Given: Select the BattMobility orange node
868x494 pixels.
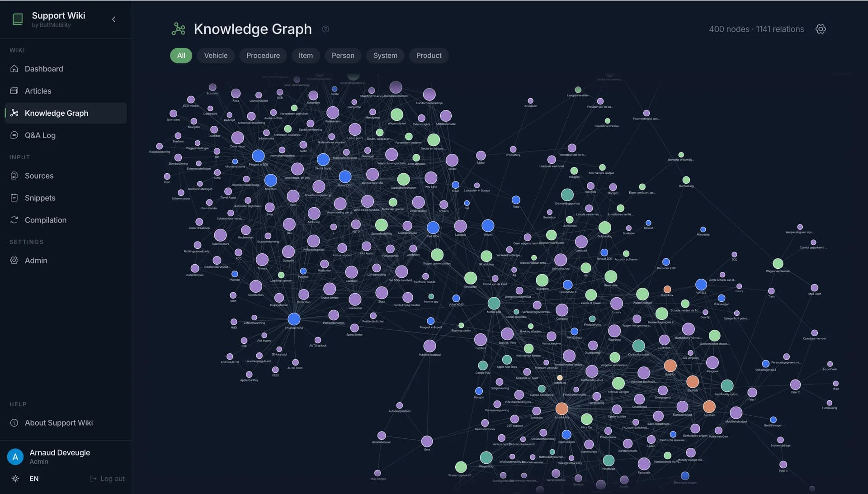Looking at the screenshot, I should [x=561, y=408].
